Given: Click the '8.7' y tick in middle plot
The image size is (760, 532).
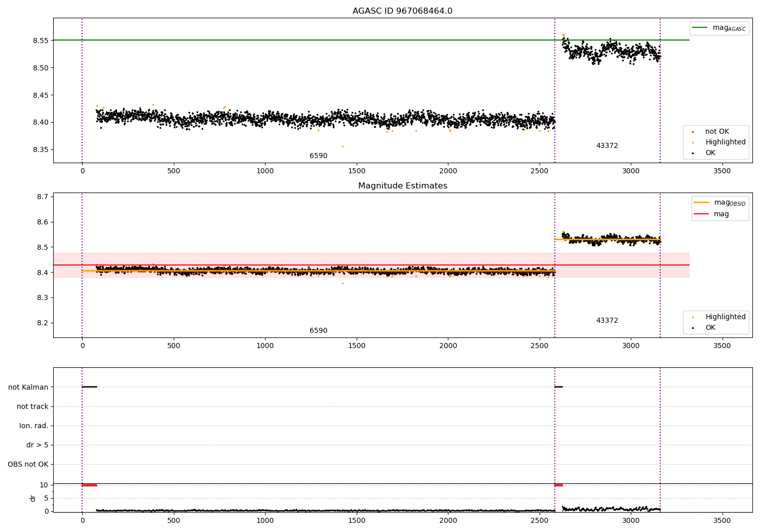Looking at the screenshot, I should (43, 197).
